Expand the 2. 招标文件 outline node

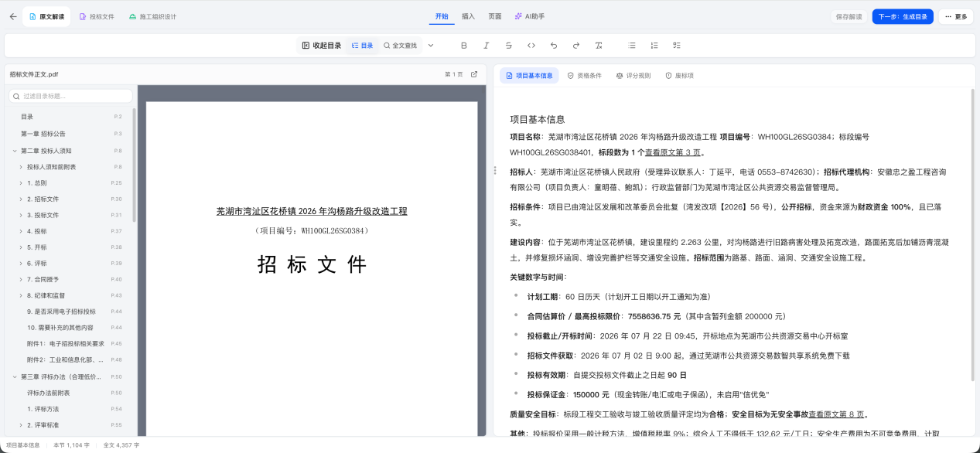[x=21, y=199]
